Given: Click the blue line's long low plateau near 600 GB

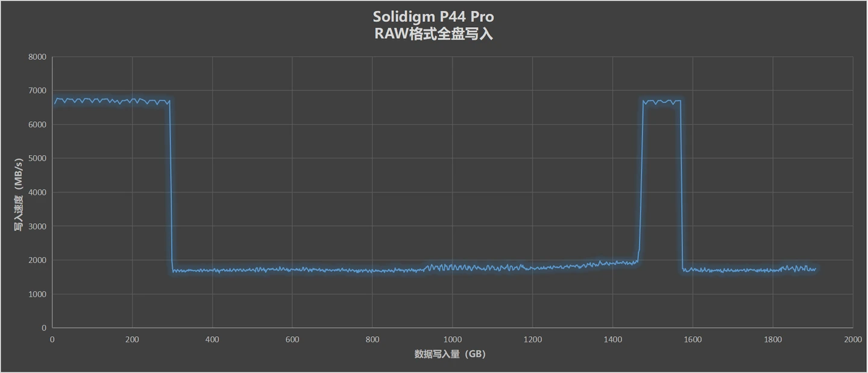Looking at the screenshot, I should (x=292, y=269).
